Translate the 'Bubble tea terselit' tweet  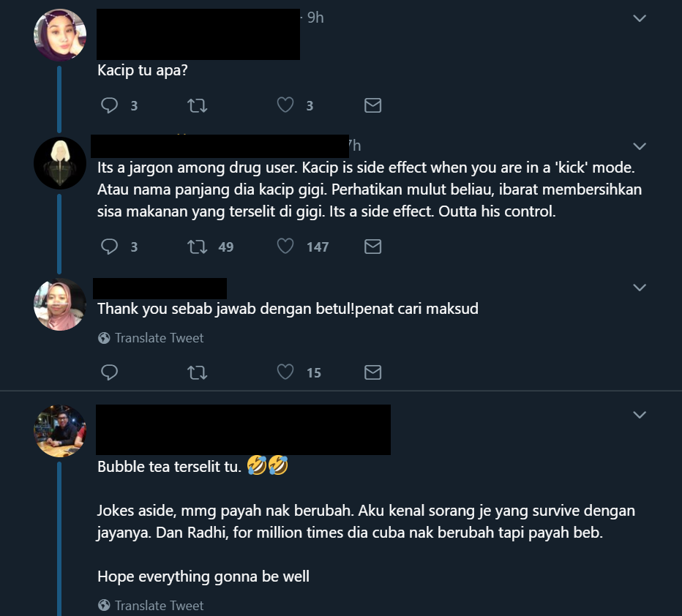[x=151, y=606]
